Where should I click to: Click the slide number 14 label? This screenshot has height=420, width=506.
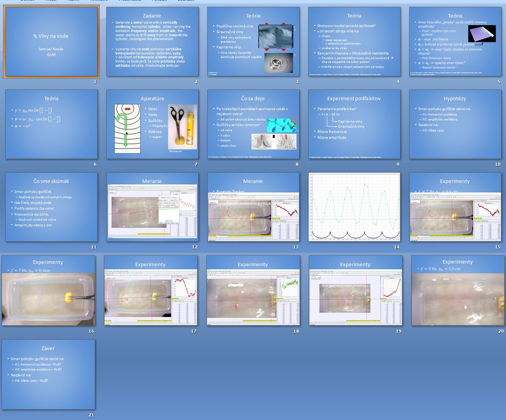397,247
